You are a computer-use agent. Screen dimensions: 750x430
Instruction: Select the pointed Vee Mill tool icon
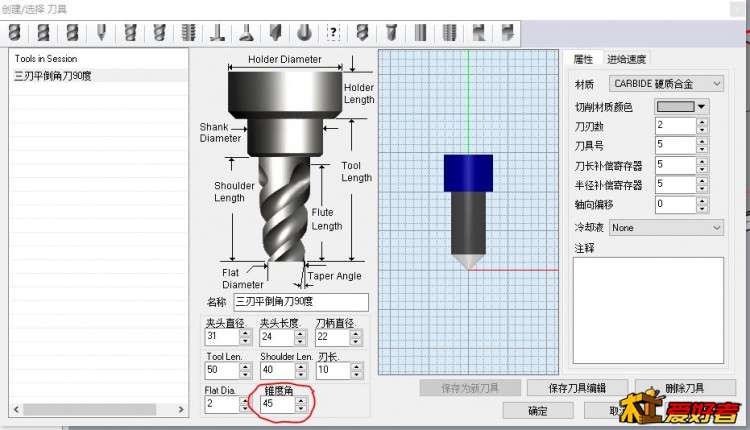point(102,33)
